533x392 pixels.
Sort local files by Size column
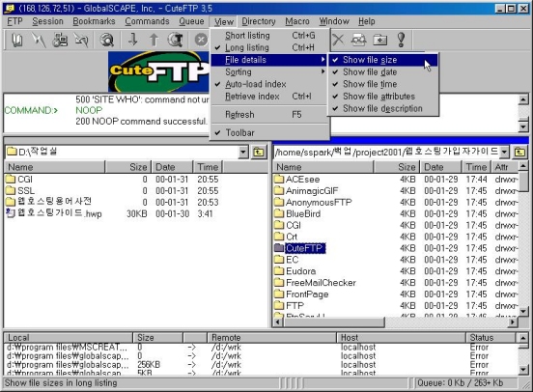[128, 167]
